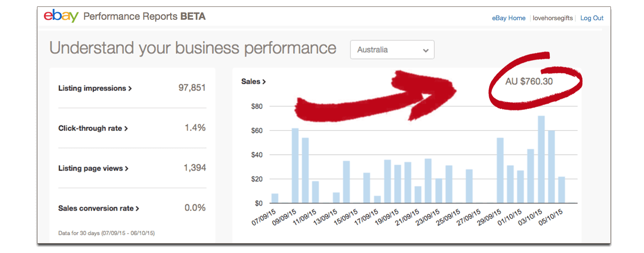The image size is (644, 253).
Task: Open the Australia country dropdown
Action: 392,50
